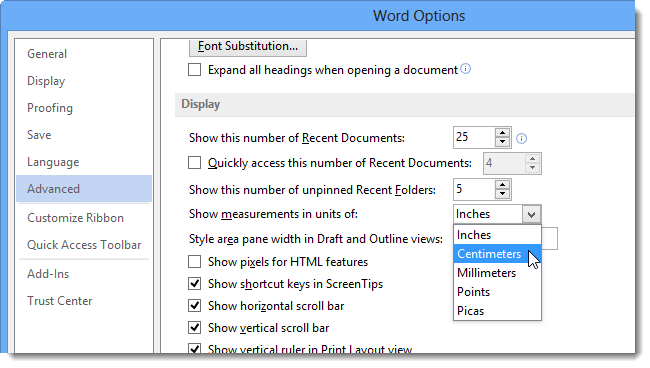Choose Millimeters from the units list
This screenshot has width=650, height=368.
point(497,273)
